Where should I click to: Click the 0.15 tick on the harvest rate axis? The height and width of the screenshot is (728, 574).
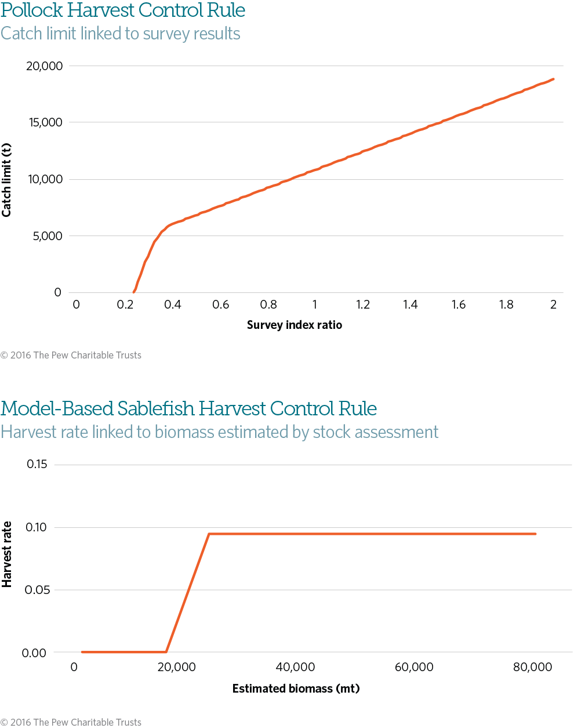pyautogui.click(x=37, y=465)
